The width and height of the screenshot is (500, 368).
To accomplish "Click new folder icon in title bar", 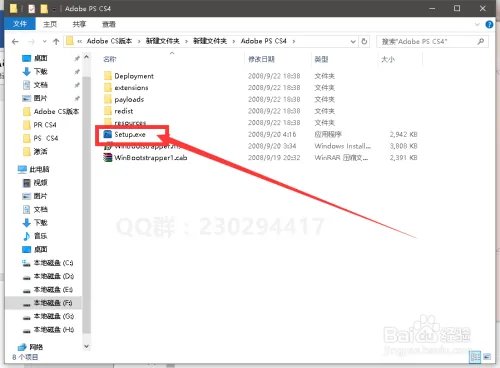I will (x=44, y=9).
